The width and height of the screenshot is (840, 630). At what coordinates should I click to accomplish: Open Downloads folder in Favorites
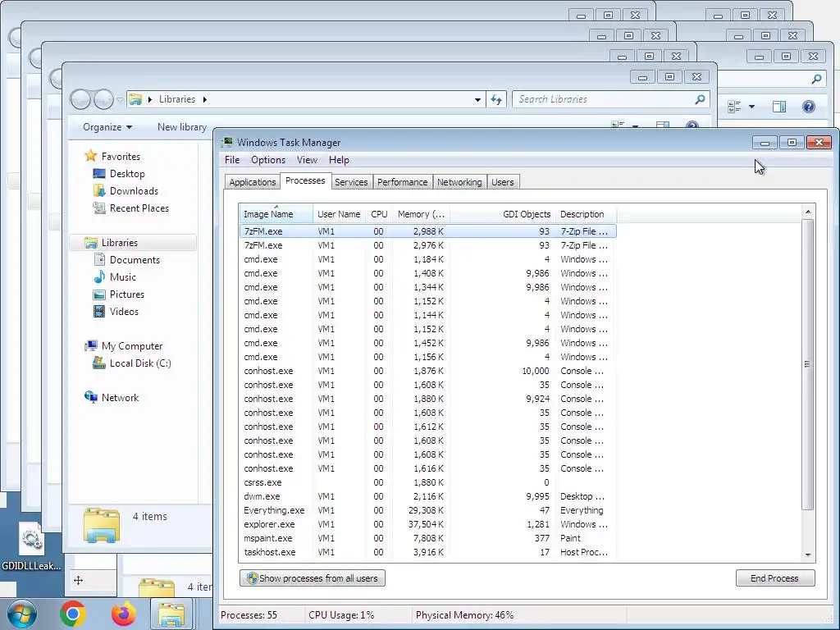[x=134, y=190]
